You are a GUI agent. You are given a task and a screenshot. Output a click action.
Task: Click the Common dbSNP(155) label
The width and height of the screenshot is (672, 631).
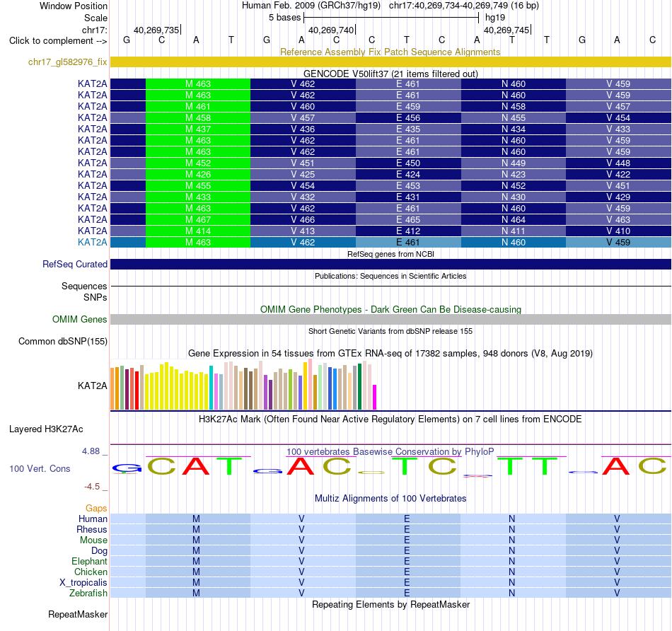(62, 341)
